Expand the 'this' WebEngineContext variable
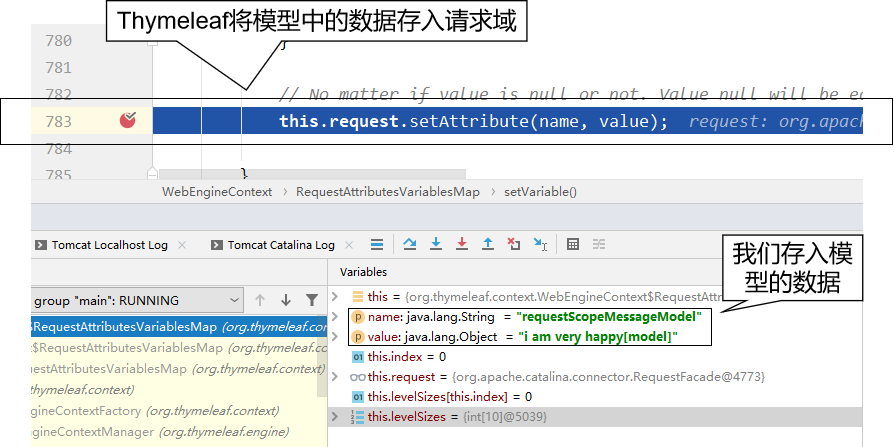 pos(336,297)
